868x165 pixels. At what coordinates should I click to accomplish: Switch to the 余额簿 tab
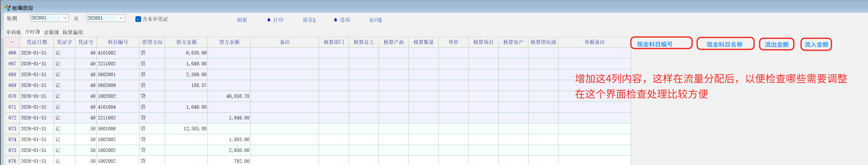[51, 32]
